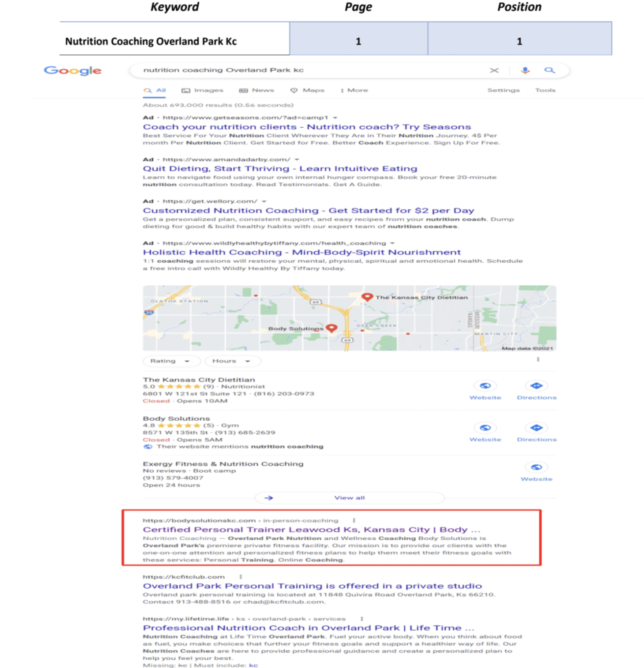644x668 pixels.
Task: Expand the Hours filter dropdown
Action: coord(233,361)
